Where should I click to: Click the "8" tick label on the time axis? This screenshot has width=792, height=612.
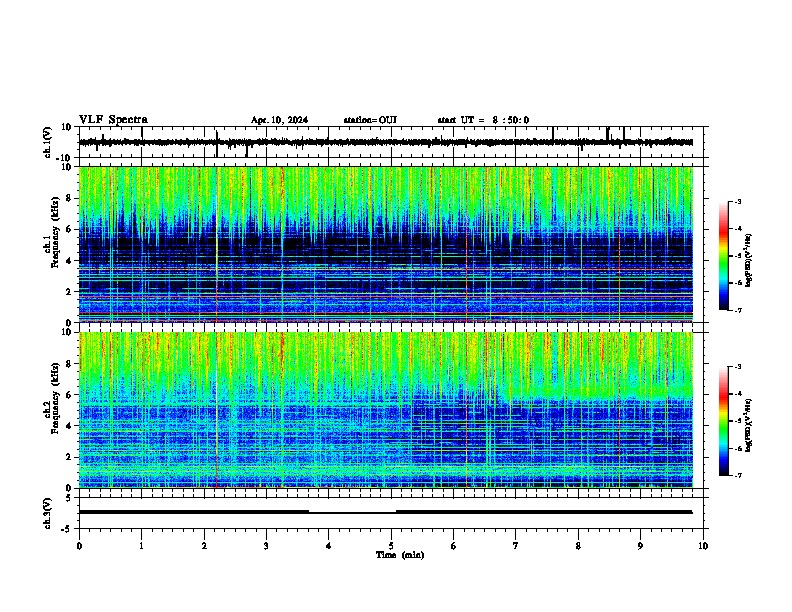(x=578, y=546)
